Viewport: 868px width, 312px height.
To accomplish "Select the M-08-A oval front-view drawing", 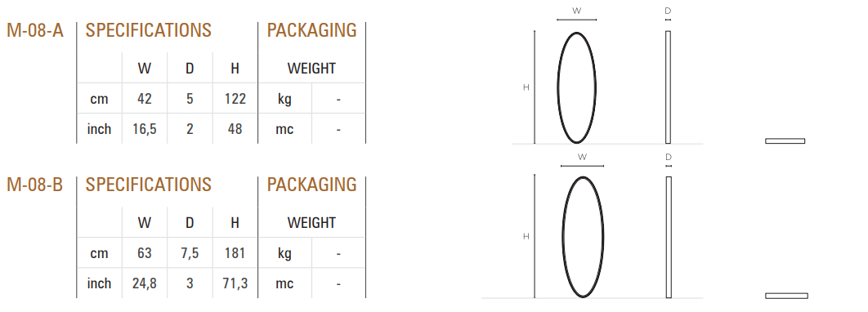I will (x=576, y=87).
